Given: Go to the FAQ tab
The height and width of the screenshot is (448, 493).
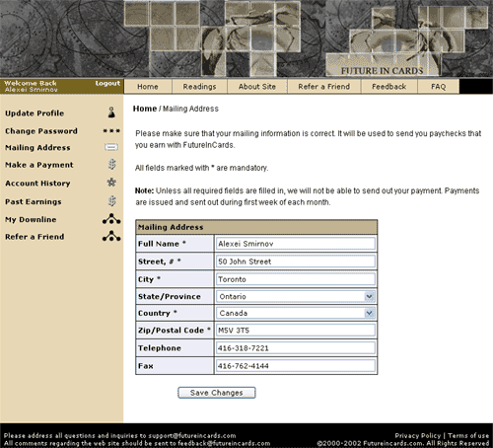Looking at the screenshot, I should click(438, 87).
